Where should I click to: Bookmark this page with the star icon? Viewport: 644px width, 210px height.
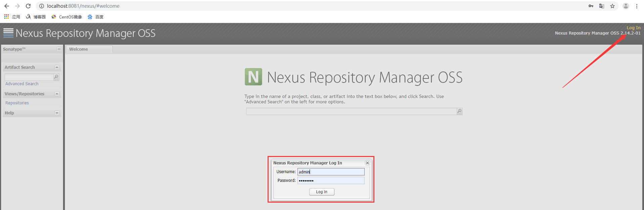click(x=612, y=6)
